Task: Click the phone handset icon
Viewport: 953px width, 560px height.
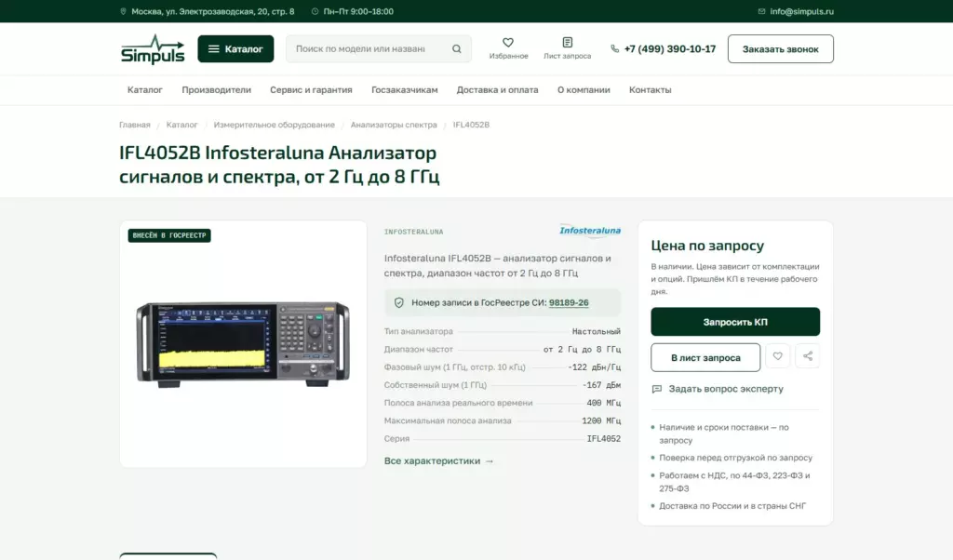Action: pyautogui.click(x=615, y=49)
